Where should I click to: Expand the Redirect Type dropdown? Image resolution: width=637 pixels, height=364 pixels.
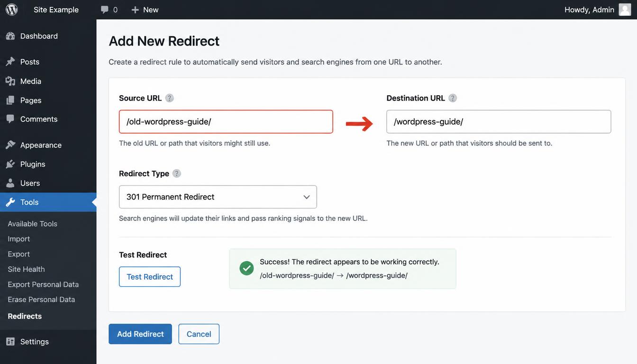point(218,197)
